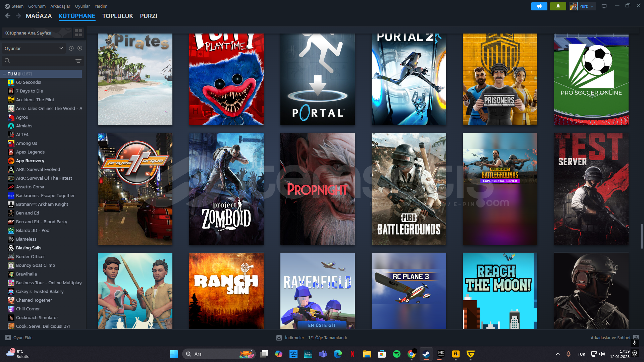Open the Oyunlar category dropdown
Screen dimensions: 644x362
[x=34, y=48]
